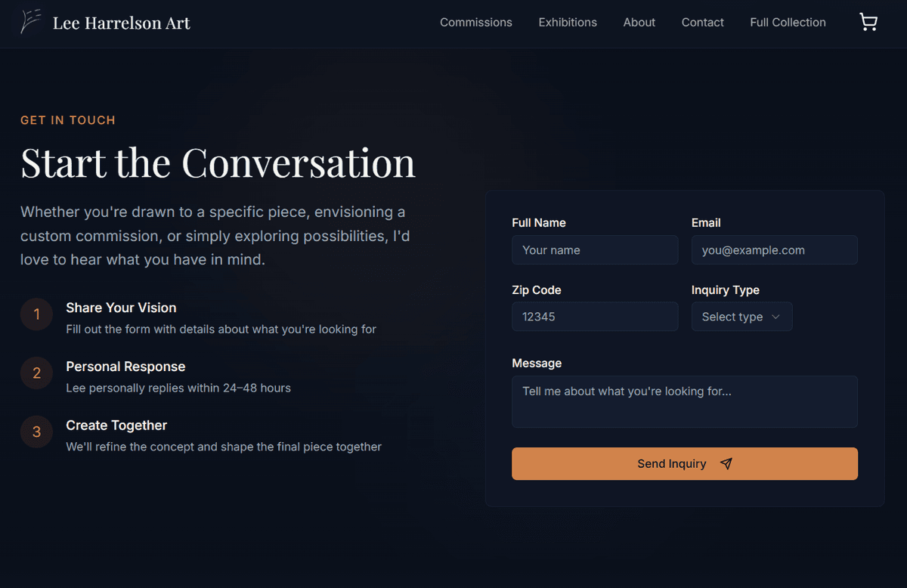
Task: Click the Zip Code field label
Action: (537, 290)
